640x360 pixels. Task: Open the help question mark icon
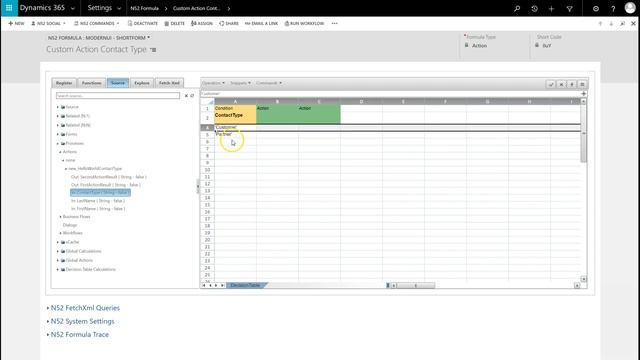pos(613,8)
